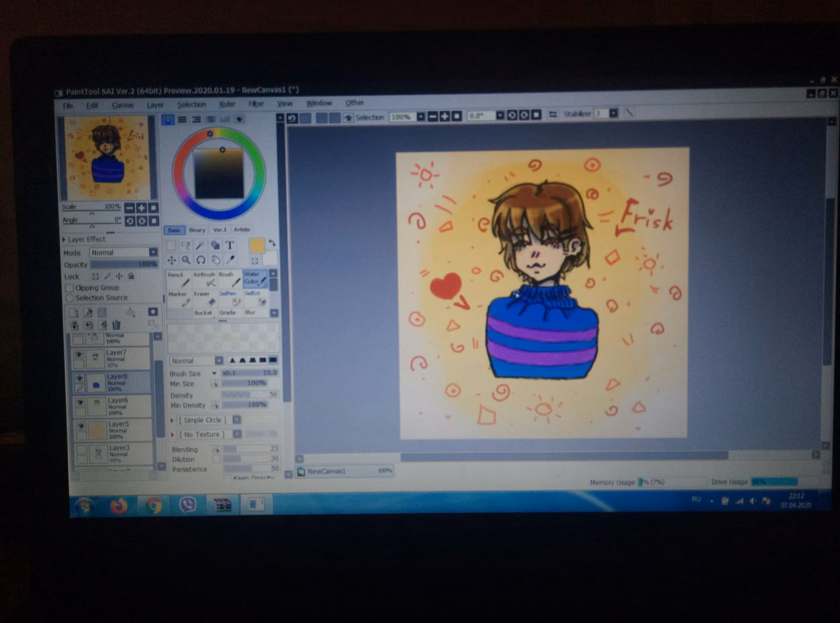Viewport: 840px width, 623px height.
Task: Click the brush Density slider
Action: (x=250, y=395)
